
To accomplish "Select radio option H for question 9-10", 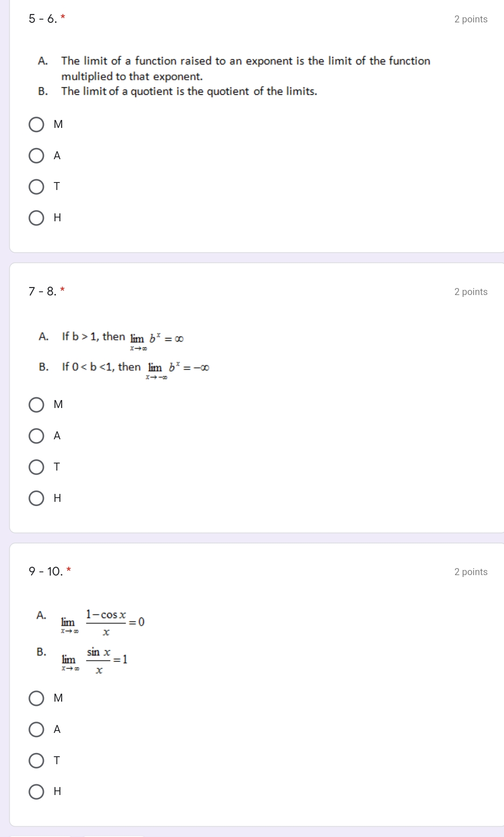I will (x=37, y=791).
